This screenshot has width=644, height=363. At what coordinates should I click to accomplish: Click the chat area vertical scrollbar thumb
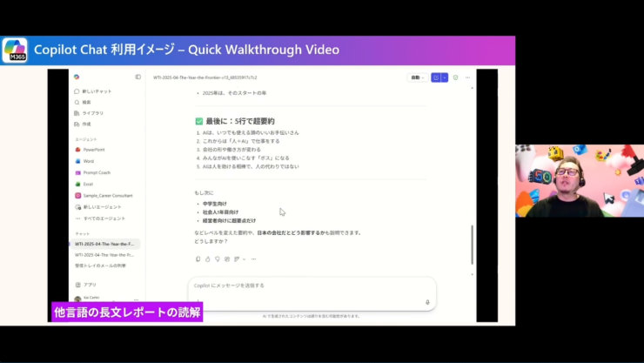[472, 245]
